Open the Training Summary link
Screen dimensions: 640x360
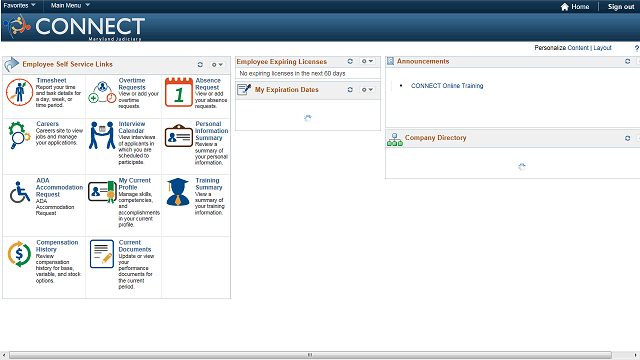(209, 184)
